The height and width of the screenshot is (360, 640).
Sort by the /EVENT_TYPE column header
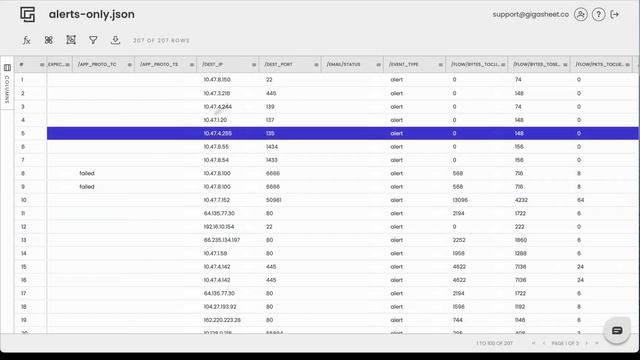click(403, 64)
